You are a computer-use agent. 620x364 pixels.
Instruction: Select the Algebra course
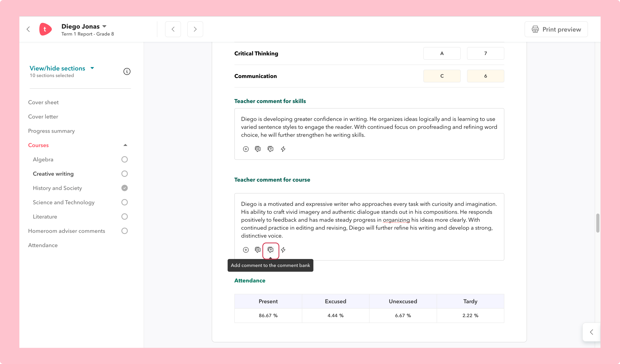[x=43, y=159]
